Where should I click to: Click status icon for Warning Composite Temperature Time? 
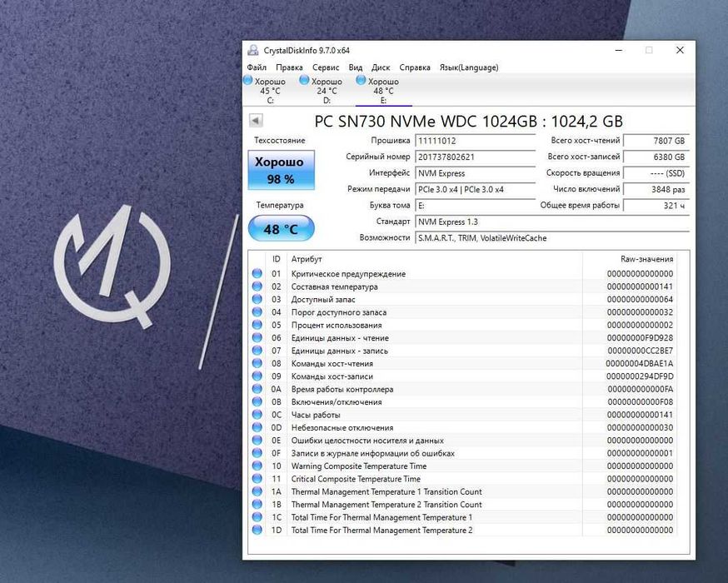[x=257, y=466]
